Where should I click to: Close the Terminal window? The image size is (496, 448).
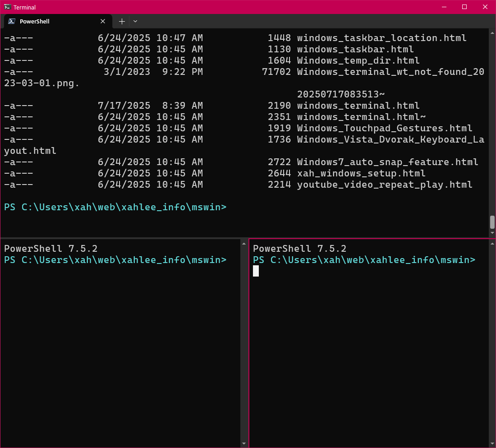click(485, 7)
